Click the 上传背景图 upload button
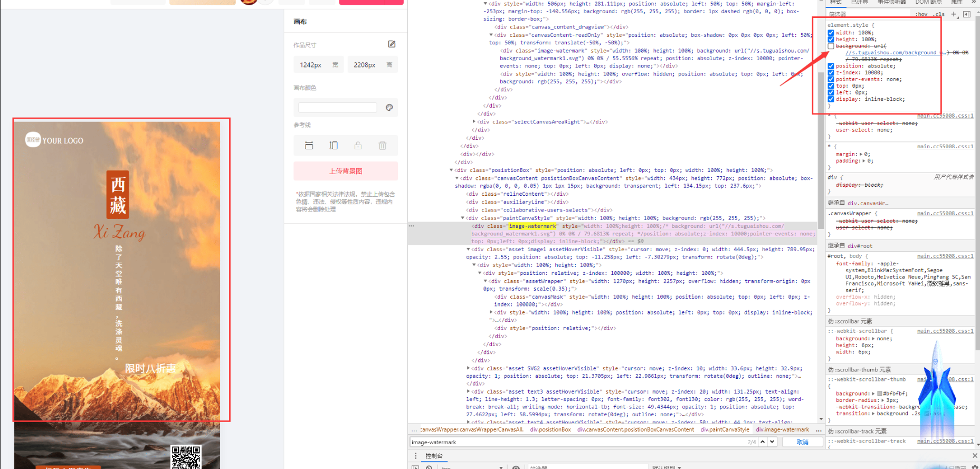The image size is (980, 469). coord(346,171)
